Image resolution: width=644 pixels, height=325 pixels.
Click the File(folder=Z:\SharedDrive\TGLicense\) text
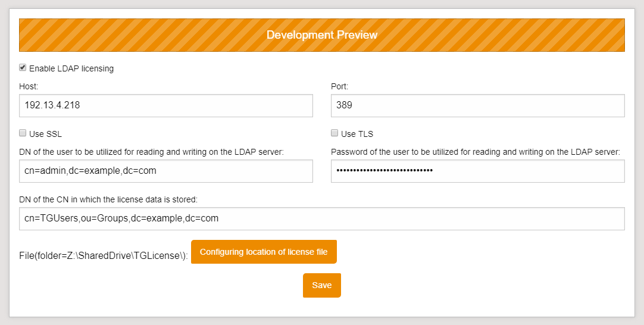coord(104,255)
